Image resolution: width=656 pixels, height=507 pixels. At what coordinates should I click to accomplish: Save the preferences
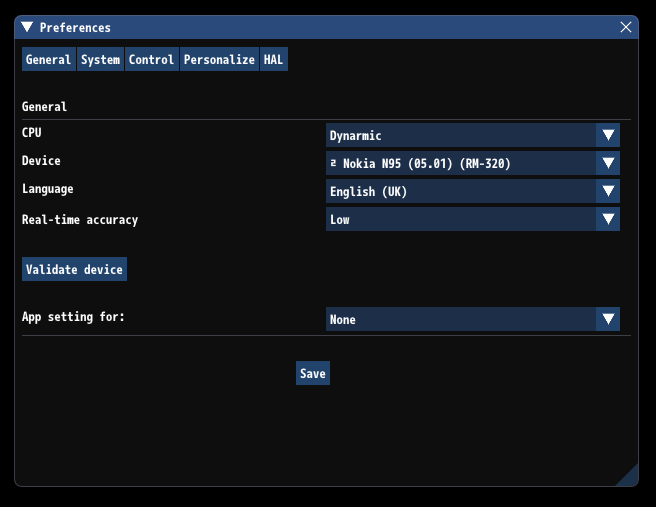pos(313,373)
